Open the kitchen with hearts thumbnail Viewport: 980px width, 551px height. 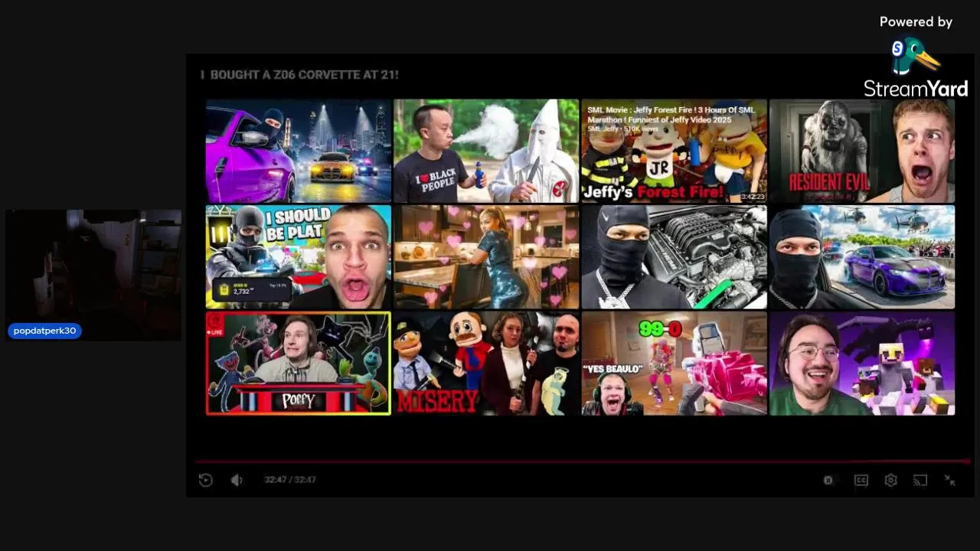(486, 256)
